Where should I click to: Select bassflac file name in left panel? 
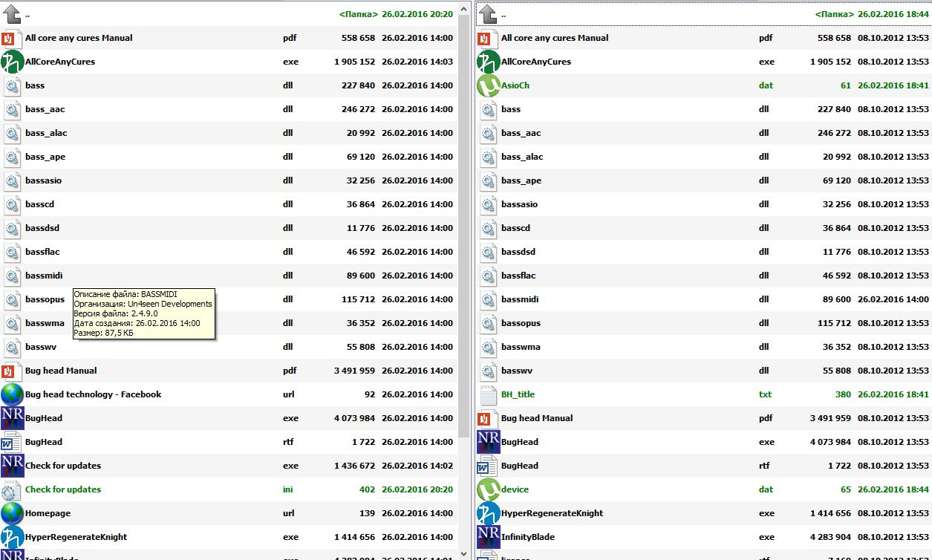(42, 252)
